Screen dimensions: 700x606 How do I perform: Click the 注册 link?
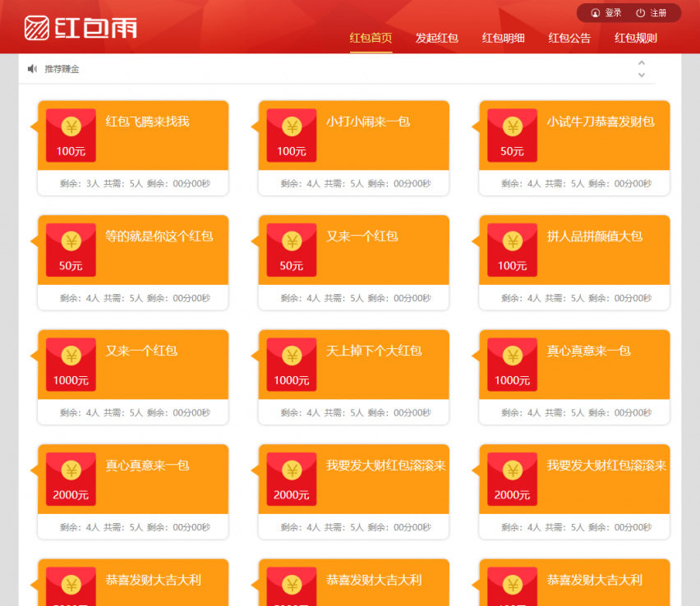(658, 13)
